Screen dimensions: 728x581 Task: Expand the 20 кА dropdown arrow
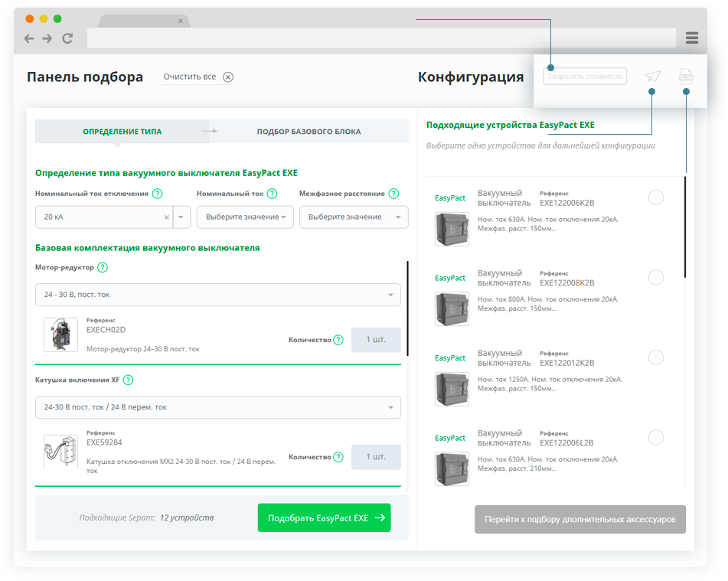click(x=181, y=217)
